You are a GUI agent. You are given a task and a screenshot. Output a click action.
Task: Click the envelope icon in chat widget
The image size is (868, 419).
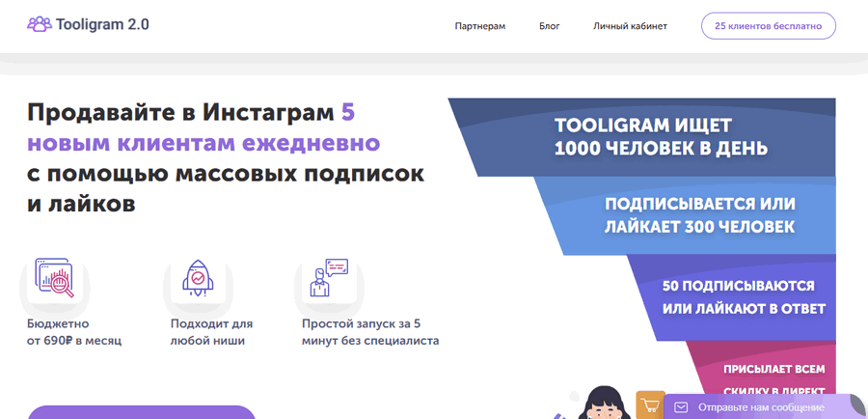[681, 407]
